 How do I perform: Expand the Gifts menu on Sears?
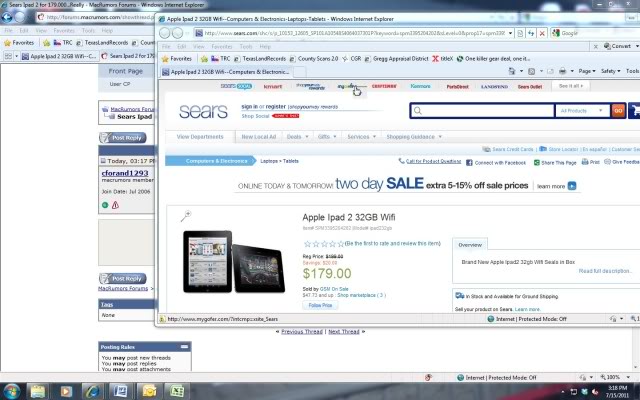[327, 137]
